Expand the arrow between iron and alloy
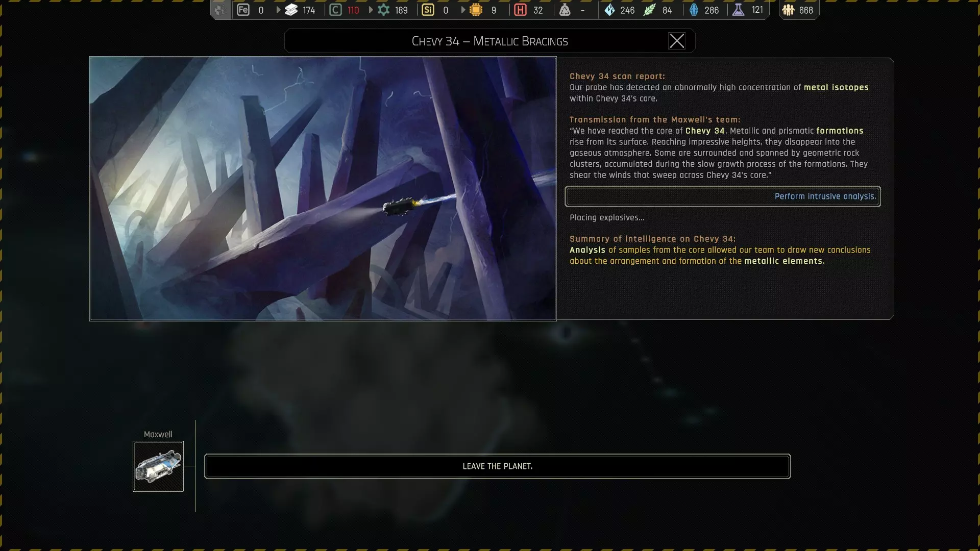The image size is (980, 551). [x=278, y=10]
